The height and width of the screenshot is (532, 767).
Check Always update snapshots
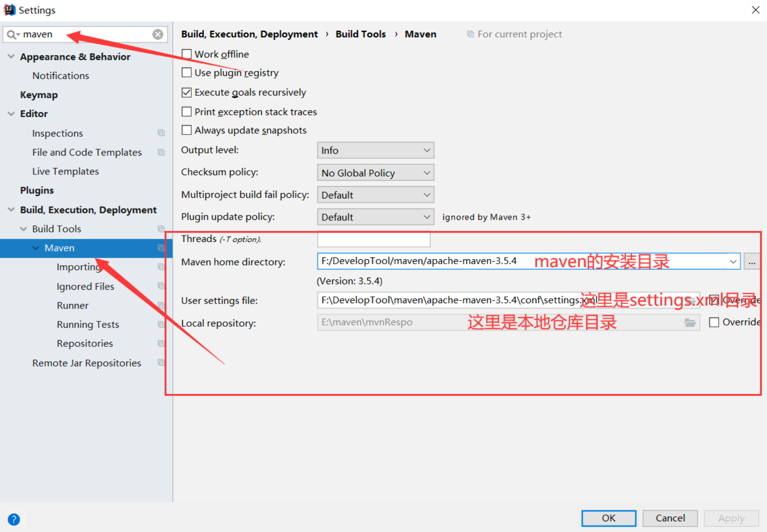(187, 130)
